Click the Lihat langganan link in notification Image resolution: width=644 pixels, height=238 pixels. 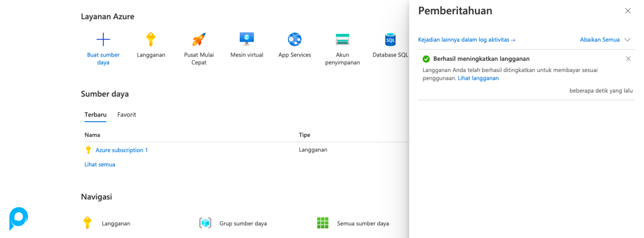pyautogui.click(x=478, y=78)
